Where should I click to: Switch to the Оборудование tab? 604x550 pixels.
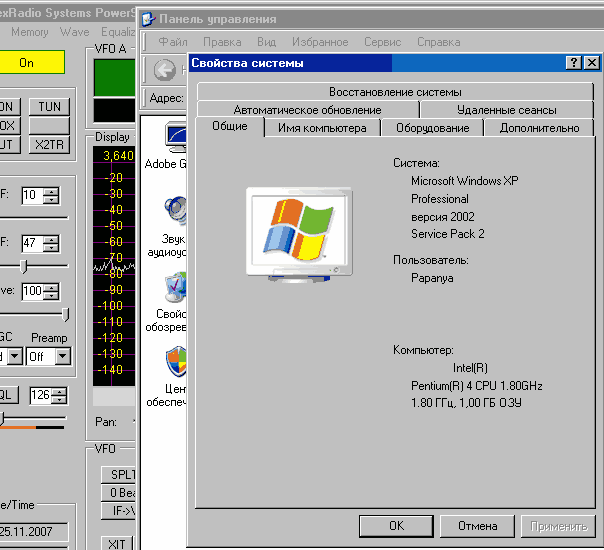(x=432, y=128)
